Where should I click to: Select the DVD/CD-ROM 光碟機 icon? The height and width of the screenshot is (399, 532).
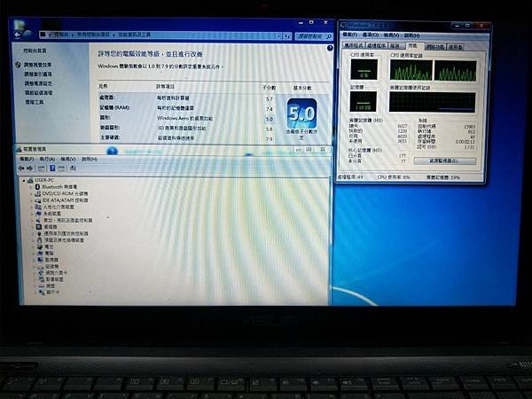pyautogui.click(x=37, y=193)
